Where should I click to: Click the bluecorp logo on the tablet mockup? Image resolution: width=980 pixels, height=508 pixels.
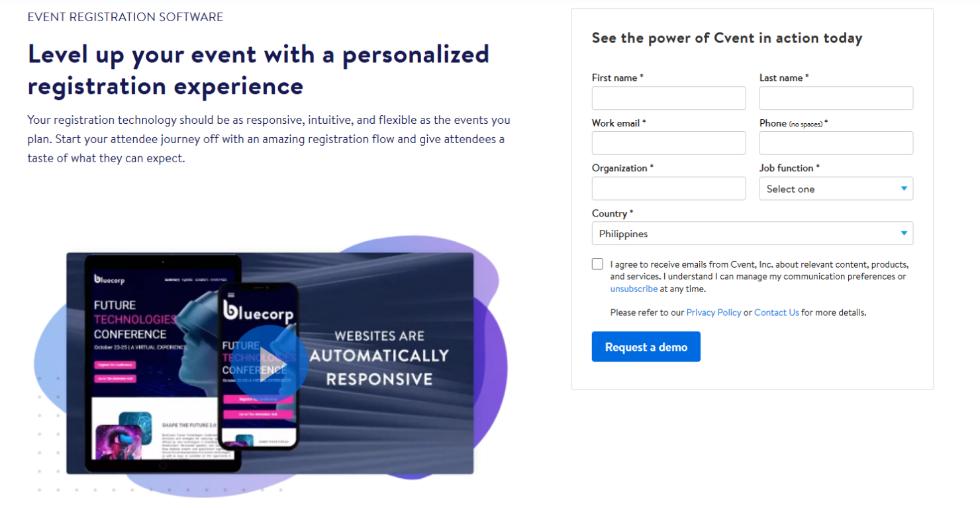[111, 278]
